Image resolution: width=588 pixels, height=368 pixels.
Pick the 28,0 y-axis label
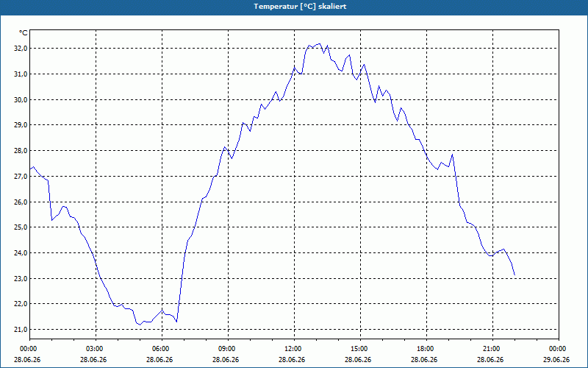(x=21, y=151)
